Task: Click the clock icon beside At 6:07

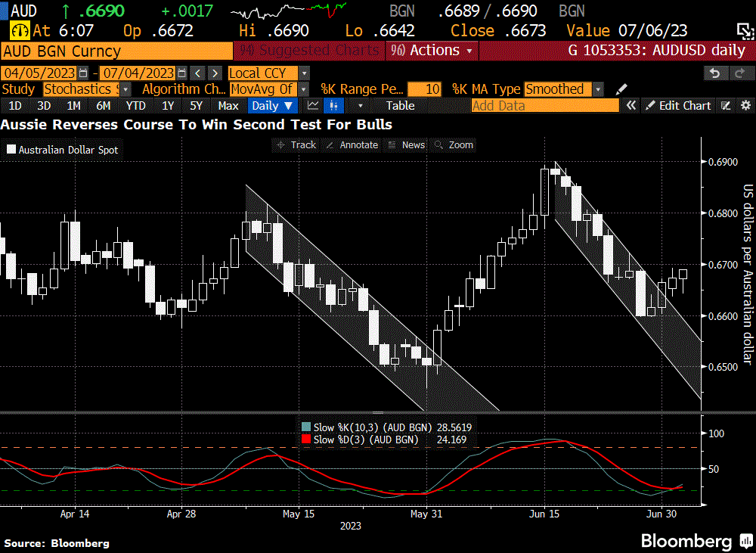Action: pos(20,31)
